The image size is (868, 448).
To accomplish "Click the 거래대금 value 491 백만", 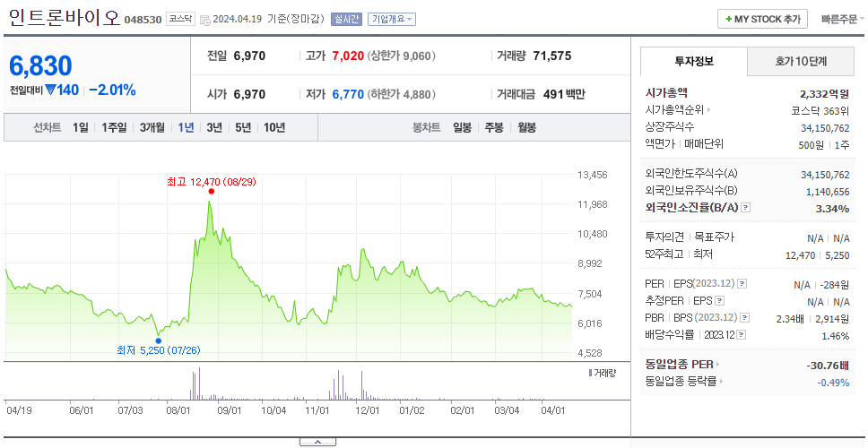I will [x=564, y=95].
